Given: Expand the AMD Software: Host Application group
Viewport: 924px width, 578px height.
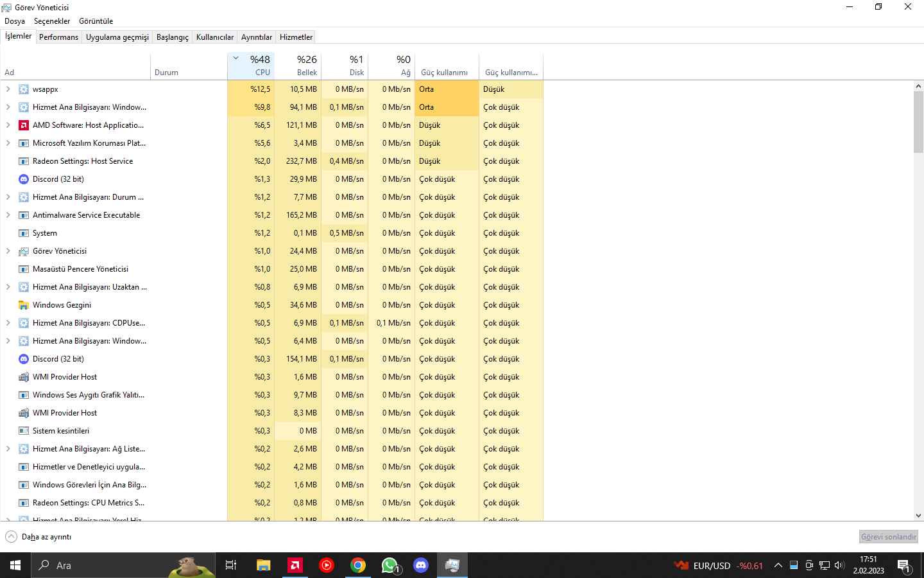Looking at the screenshot, I should pyautogui.click(x=8, y=125).
